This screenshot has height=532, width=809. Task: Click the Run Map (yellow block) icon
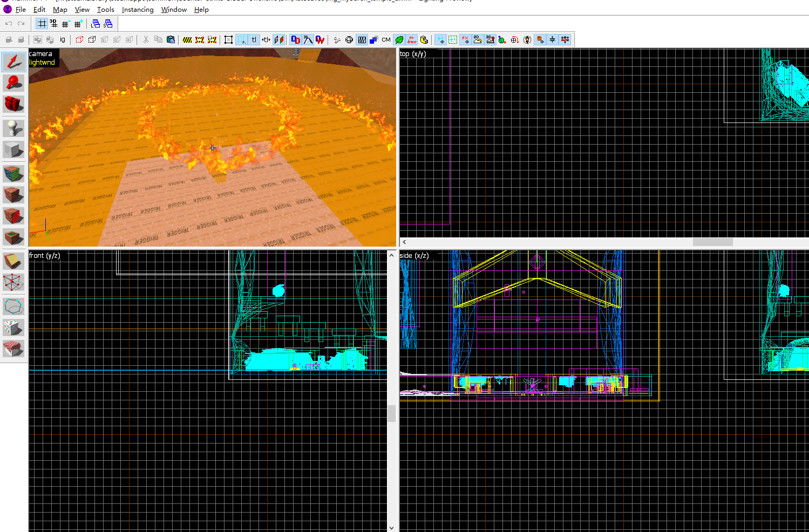point(424,39)
